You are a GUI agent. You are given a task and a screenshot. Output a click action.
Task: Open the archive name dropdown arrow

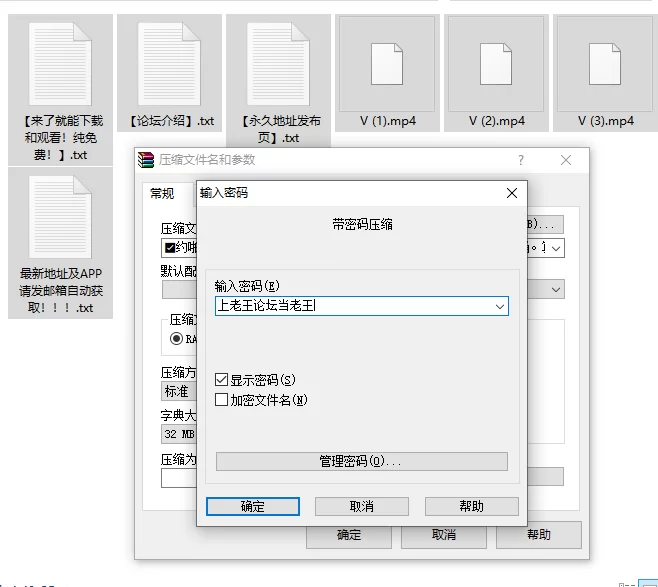coord(556,248)
